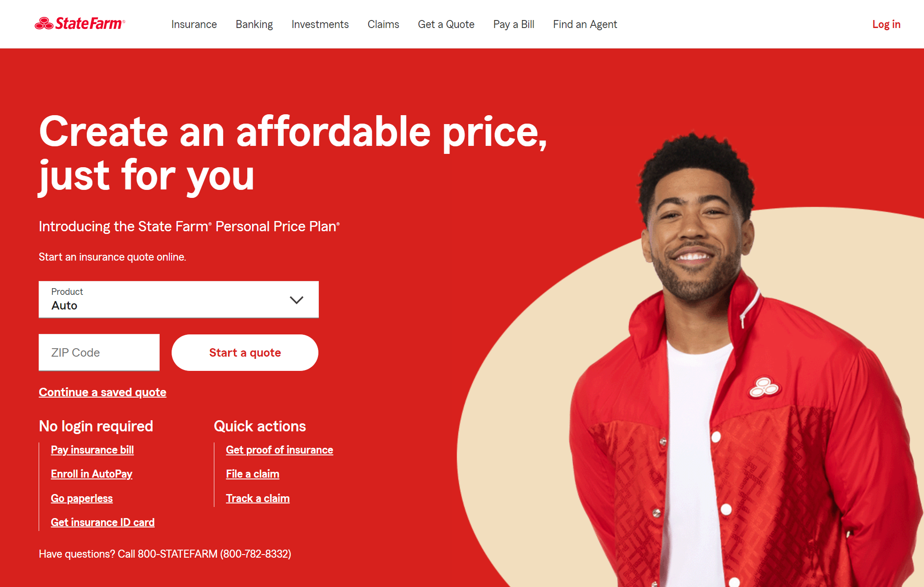
Task: Click the Continue a saved quote link
Action: [102, 392]
